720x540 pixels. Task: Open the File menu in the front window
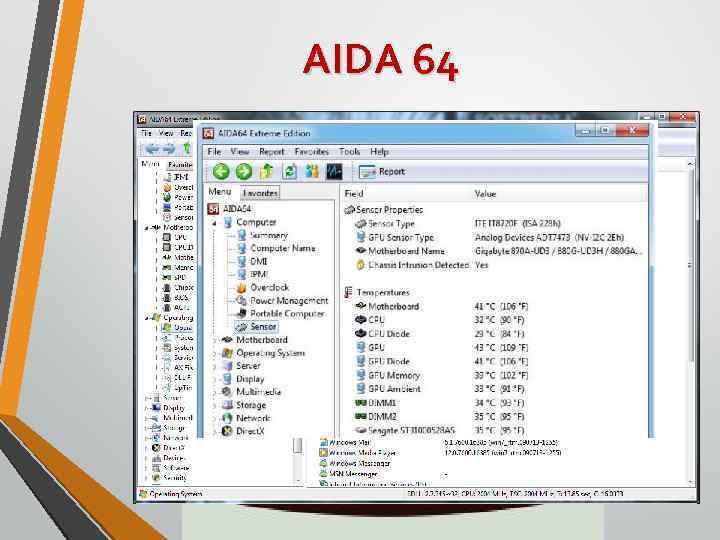[214, 152]
